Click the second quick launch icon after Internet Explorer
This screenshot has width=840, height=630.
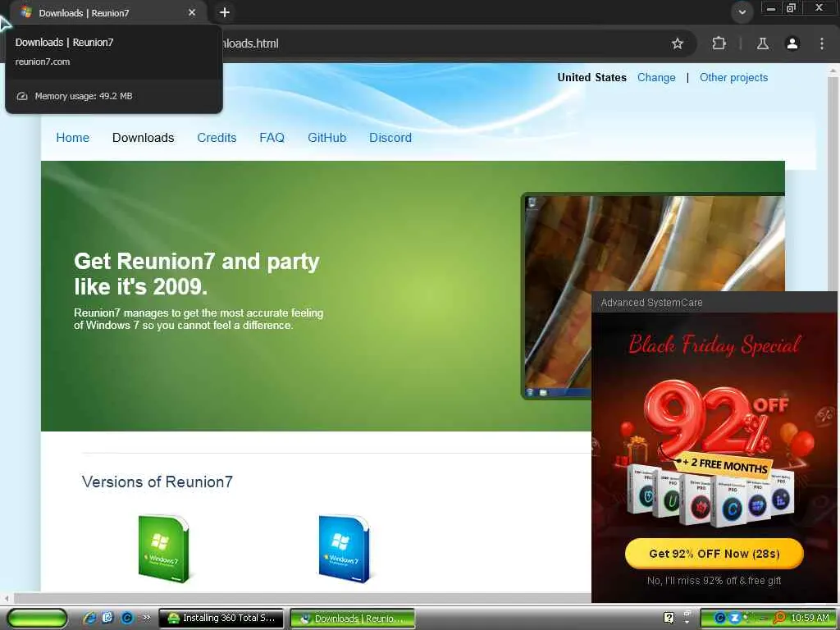107,619
